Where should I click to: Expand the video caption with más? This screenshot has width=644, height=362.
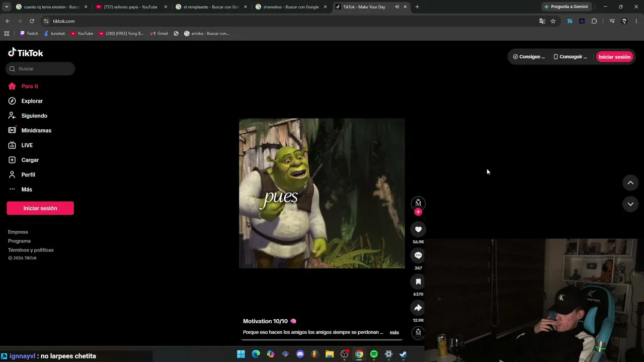[x=394, y=332]
